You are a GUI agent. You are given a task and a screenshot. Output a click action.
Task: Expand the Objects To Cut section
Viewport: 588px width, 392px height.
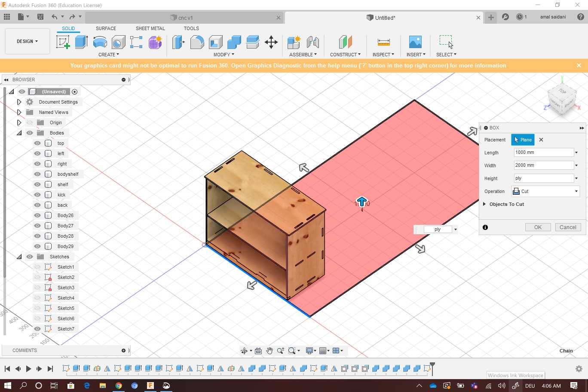tap(484, 204)
